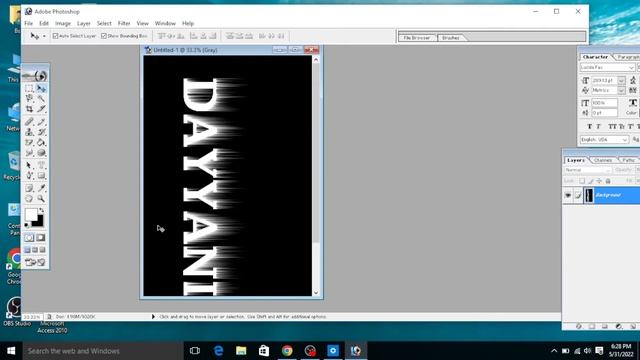Open the File menu
This screenshot has width=640, height=360.
coord(29,23)
